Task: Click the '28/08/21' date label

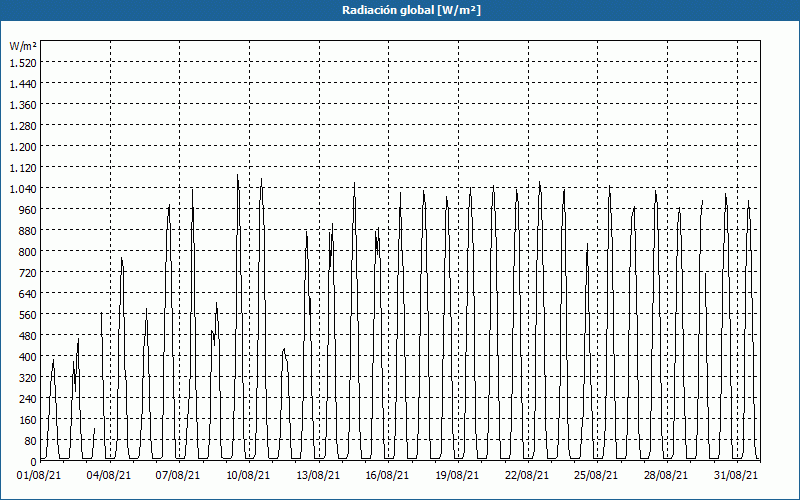Action: click(x=666, y=476)
